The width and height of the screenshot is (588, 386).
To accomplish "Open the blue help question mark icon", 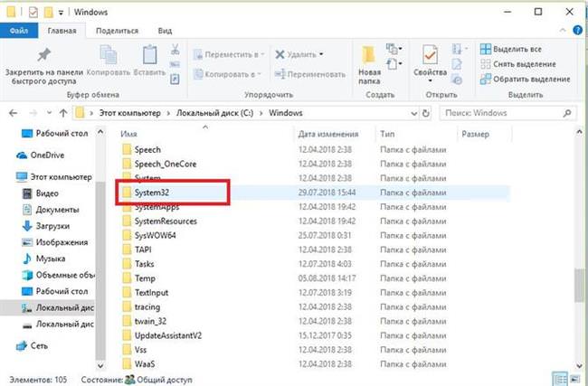I will pos(578,31).
